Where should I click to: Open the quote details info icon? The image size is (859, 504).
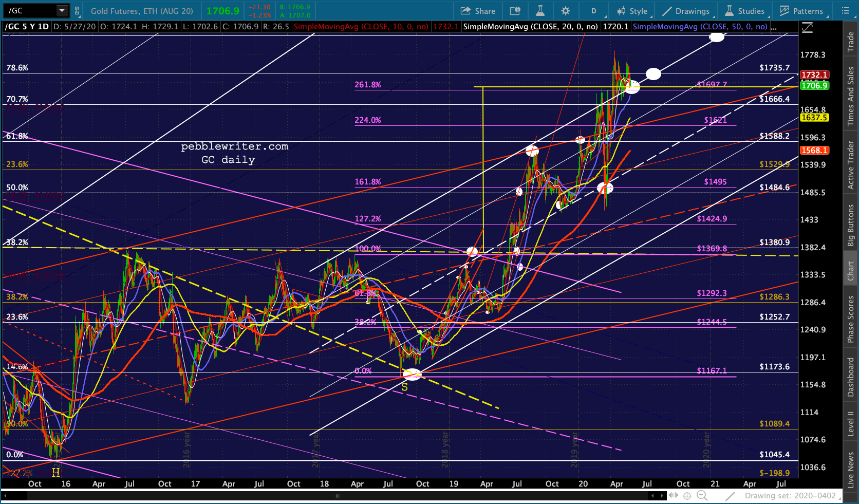515,11
